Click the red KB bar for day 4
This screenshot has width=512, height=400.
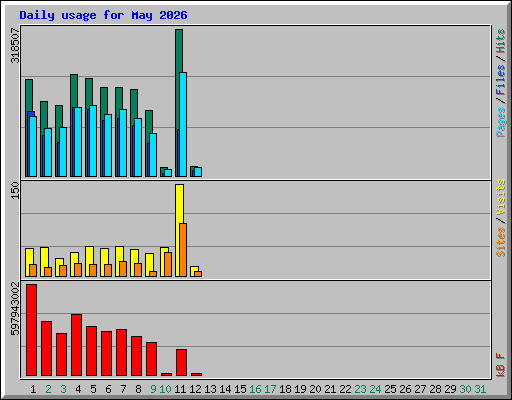pos(76,345)
